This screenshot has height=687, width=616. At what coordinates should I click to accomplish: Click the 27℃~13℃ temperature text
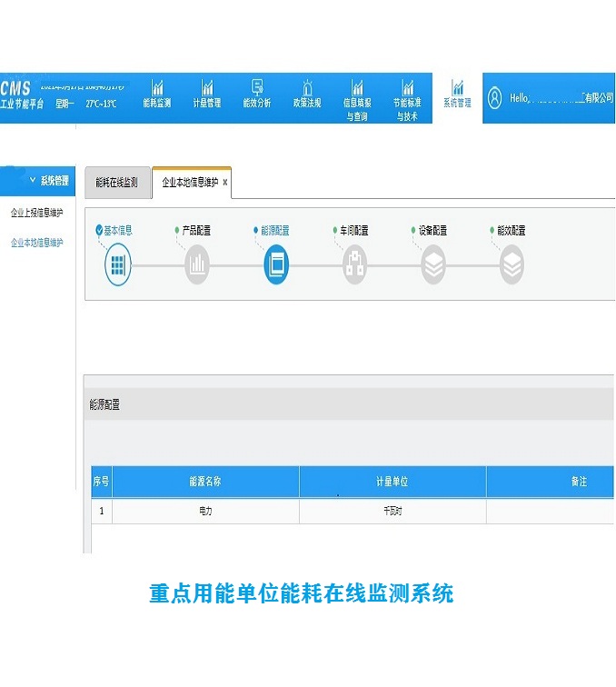101,104
